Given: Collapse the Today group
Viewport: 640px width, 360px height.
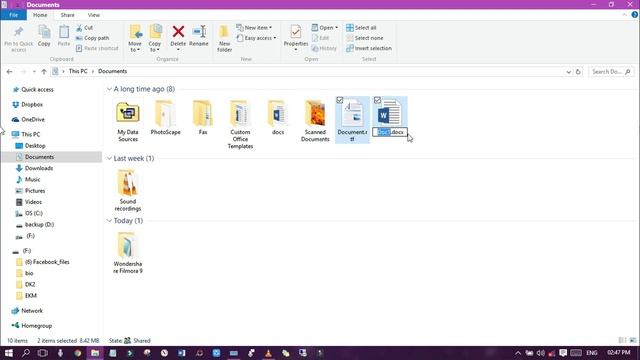Looking at the screenshot, I should click(x=109, y=221).
